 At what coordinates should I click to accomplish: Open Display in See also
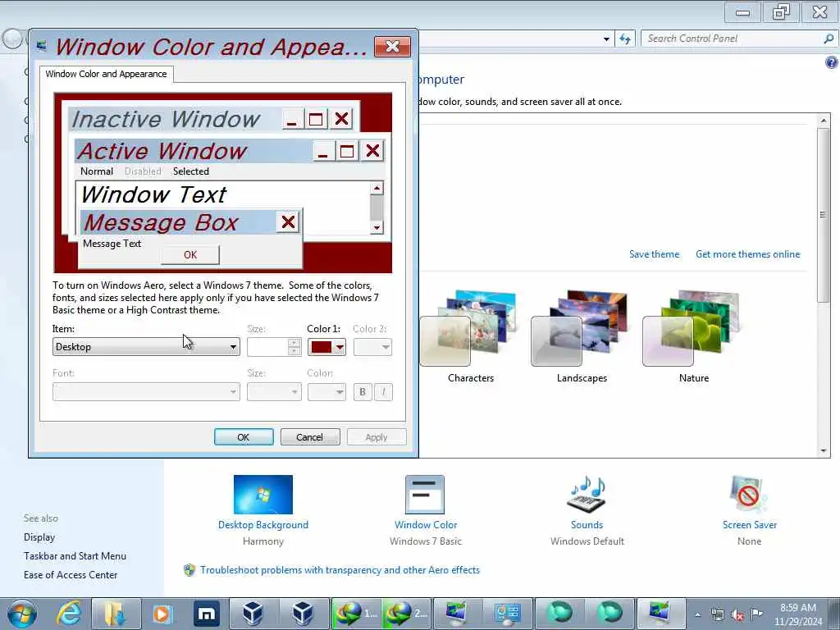pos(39,537)
